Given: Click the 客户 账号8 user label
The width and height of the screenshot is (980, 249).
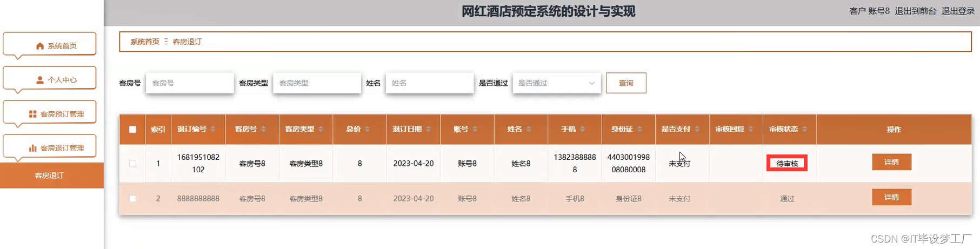Looking at the screenshot, I should tap(869, 11).
